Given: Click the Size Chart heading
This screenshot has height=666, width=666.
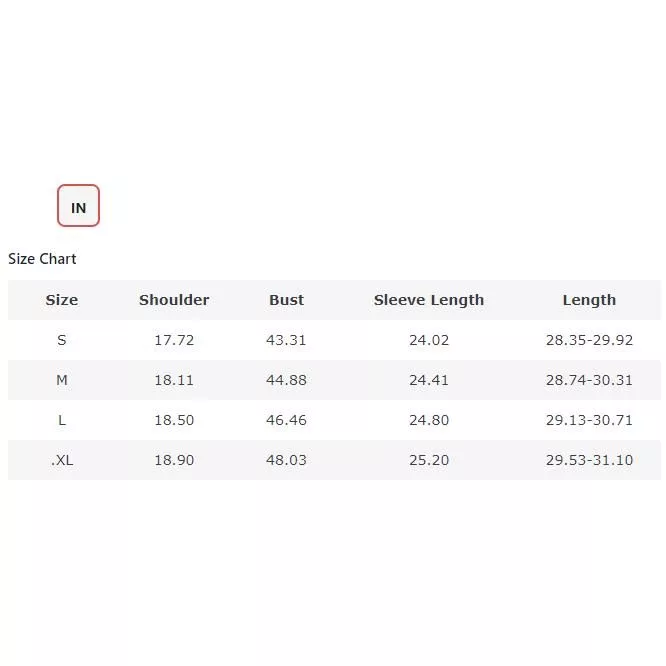Looking at the screenshot, I should pos(42,259).
